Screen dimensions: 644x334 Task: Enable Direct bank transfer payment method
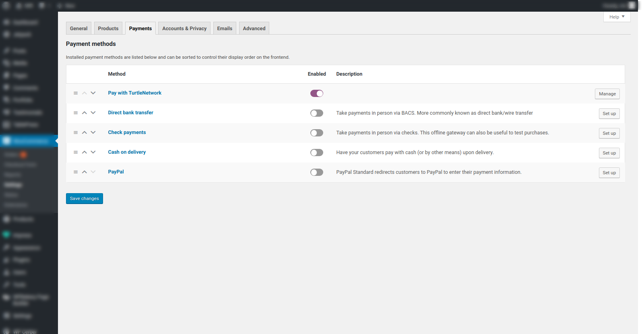click(317, 113)
